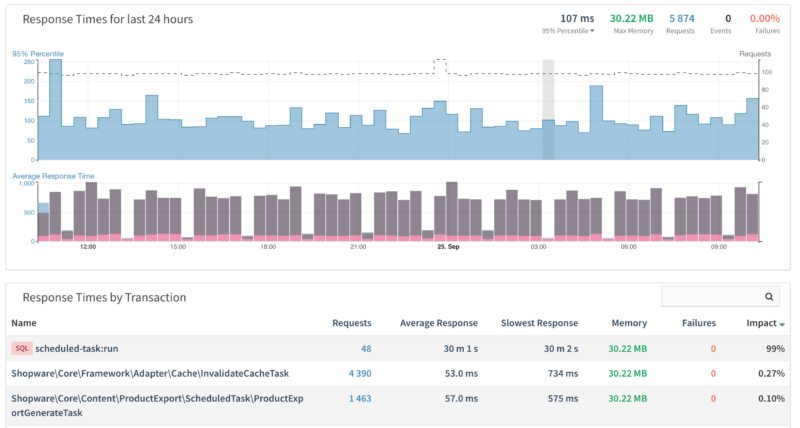Viewport: 800px width, 428px height.
Task: Click the 09:00 time axis label
Action: pos(718,247)
